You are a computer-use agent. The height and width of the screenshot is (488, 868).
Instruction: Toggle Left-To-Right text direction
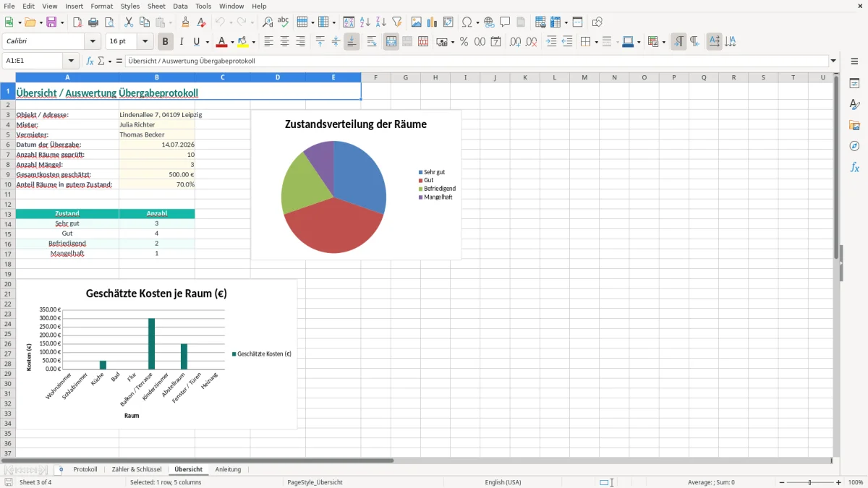tap(678, 42)
